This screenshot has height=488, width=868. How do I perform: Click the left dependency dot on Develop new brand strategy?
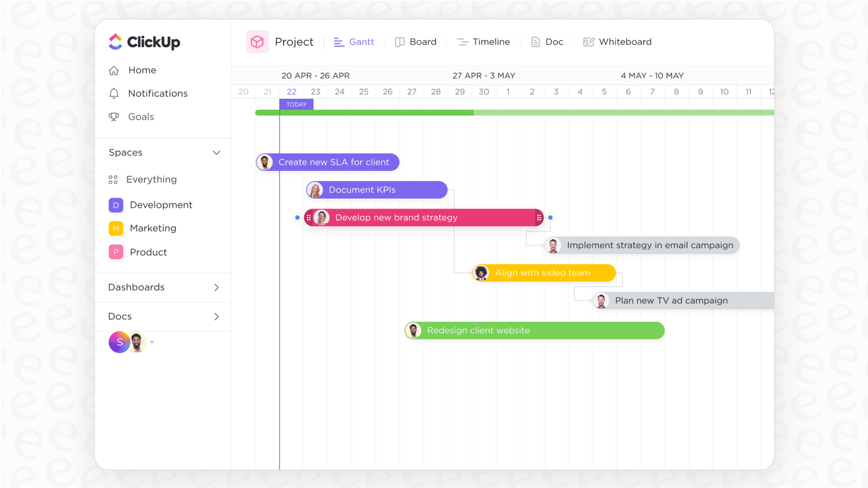(x=297, y=217)
